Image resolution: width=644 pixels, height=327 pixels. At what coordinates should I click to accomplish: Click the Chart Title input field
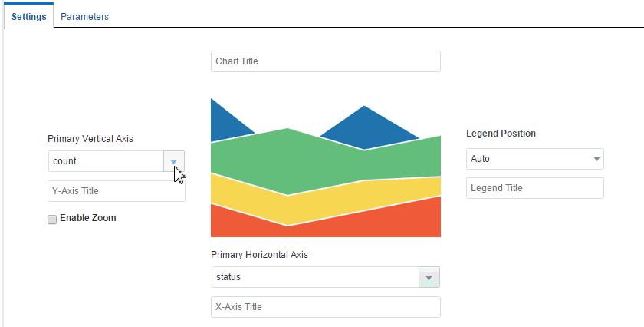(x=325, y=61)
